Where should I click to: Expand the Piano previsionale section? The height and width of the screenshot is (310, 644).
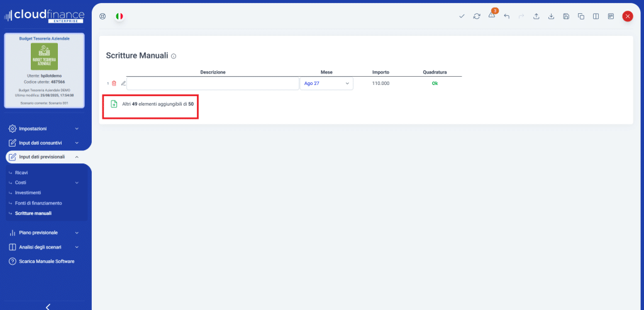coord(44,233)
